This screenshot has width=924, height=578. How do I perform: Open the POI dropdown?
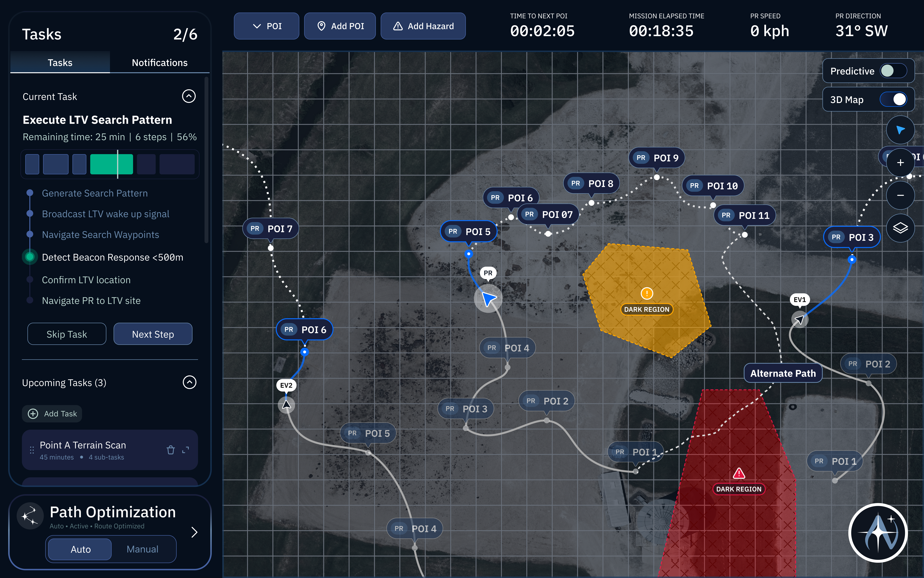(x=266, y=26)
